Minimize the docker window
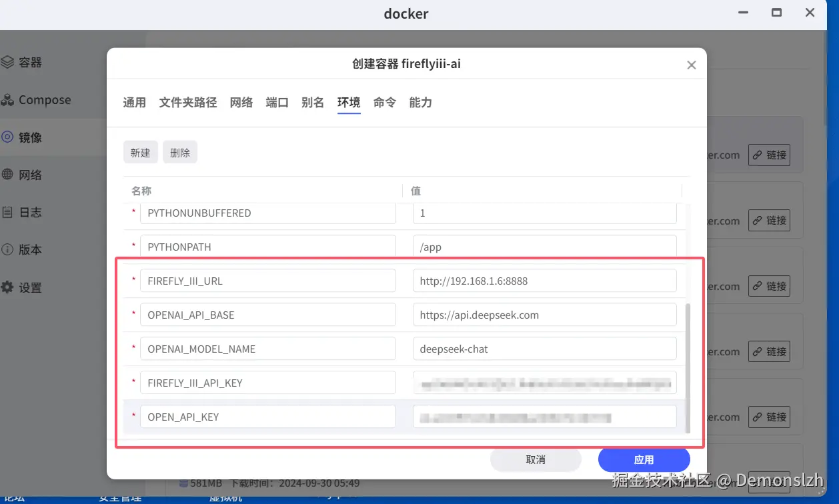839x504 pixels. point(742,13)
